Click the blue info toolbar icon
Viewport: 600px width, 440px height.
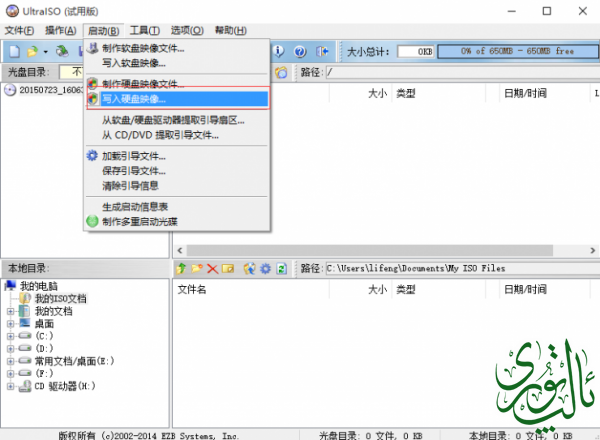(x=279, y=51)
